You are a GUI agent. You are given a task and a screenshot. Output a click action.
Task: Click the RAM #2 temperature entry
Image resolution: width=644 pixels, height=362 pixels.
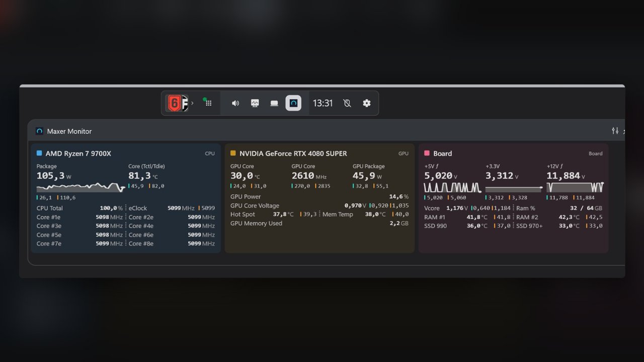point(559,217)
